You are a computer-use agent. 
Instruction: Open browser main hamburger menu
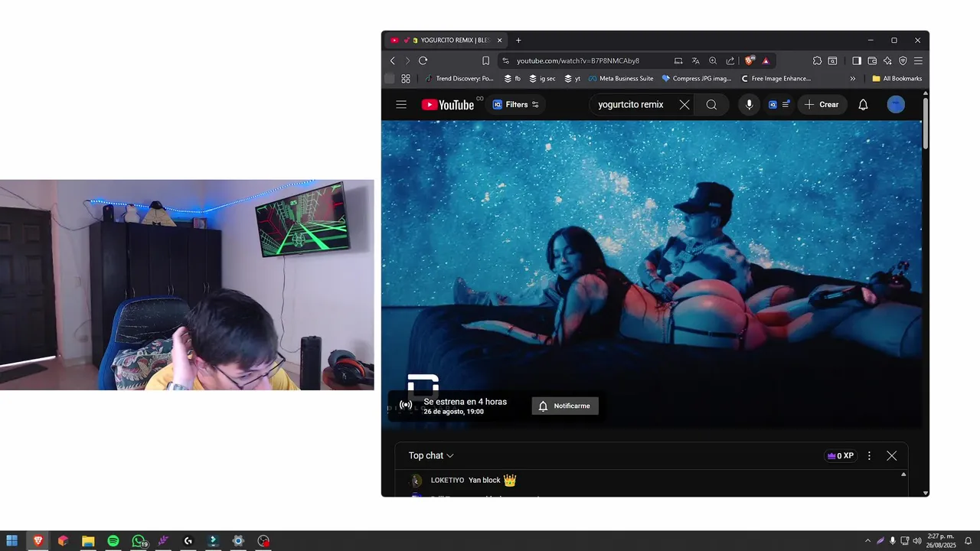tap(918, 60)
